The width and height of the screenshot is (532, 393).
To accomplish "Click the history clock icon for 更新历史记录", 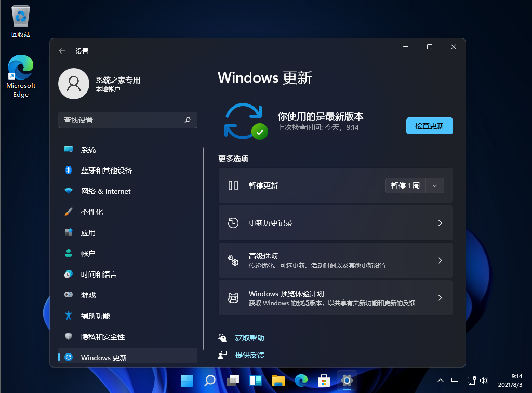I will click(233, 223).
